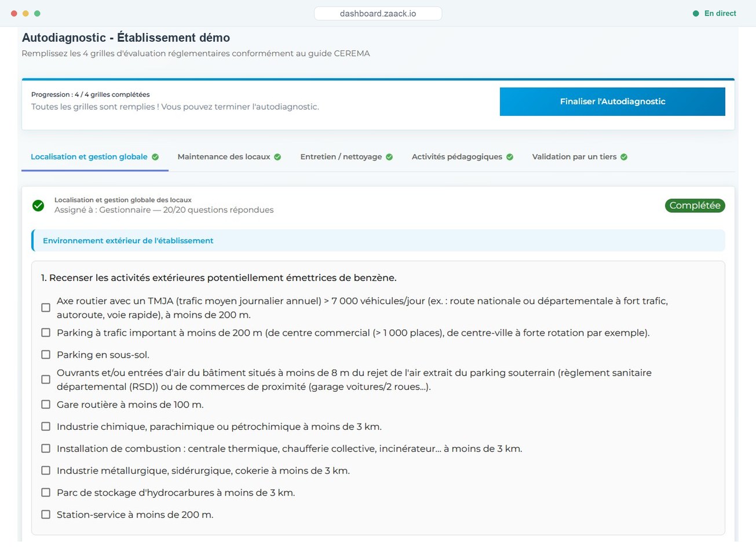Screen dimensions: 756x559
Task: Click the Environnement extérieur de l'établissement section header
Action: [x=378, y=240]
